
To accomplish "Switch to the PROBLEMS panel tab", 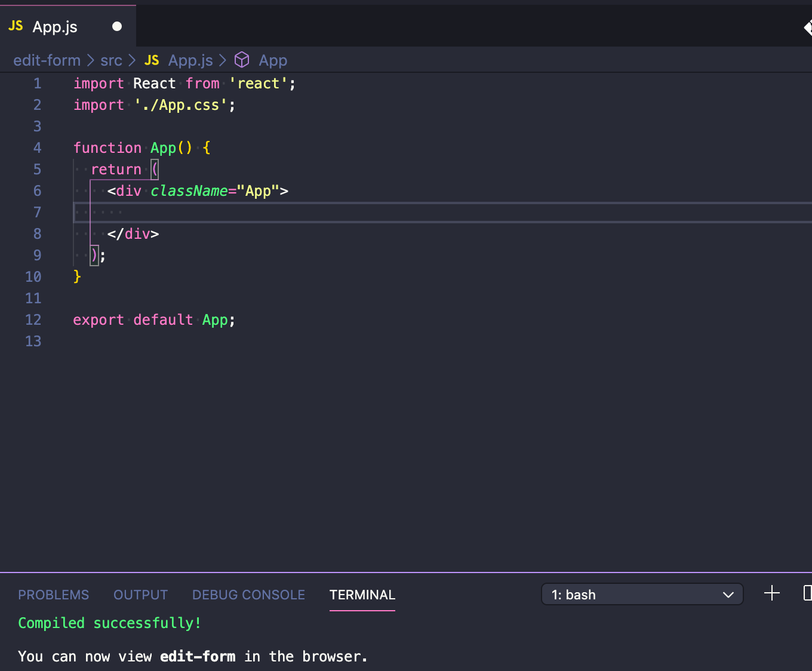I will 53,595.
